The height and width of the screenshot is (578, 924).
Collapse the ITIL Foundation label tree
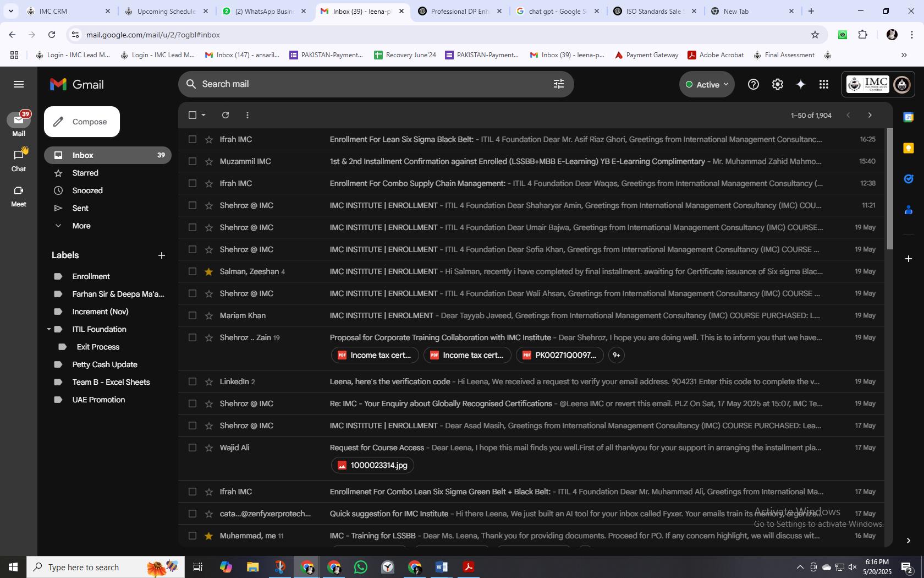click(x=48, y=329)
